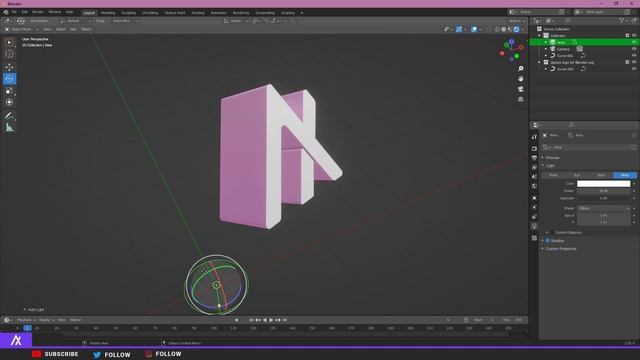Select the Scale tool
The height and width of the screenshot is (360, 640).
tap(9, 91)
